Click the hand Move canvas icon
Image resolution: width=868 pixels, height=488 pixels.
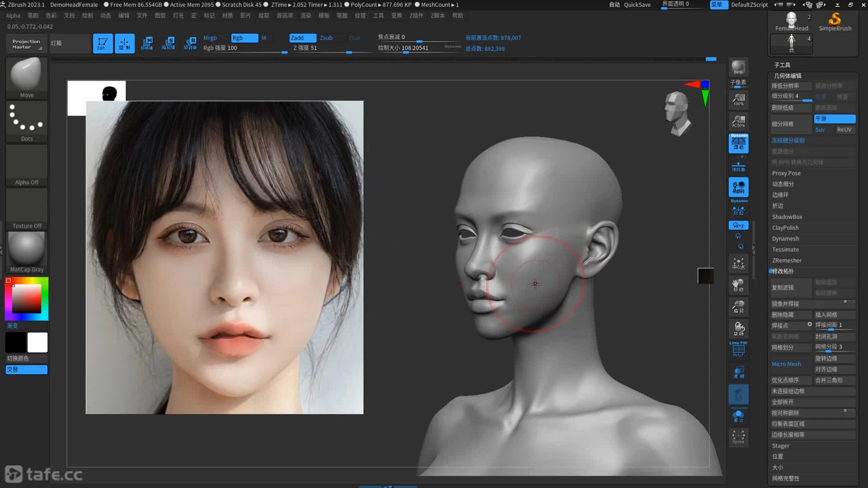pyautogui.click(x=738, y=285)
